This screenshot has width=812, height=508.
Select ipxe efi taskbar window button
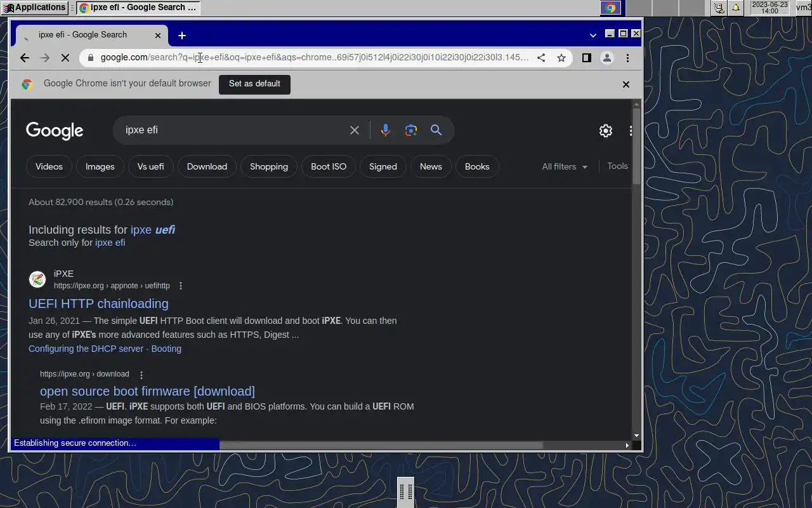pyautogui.click(x=139, y=8)
